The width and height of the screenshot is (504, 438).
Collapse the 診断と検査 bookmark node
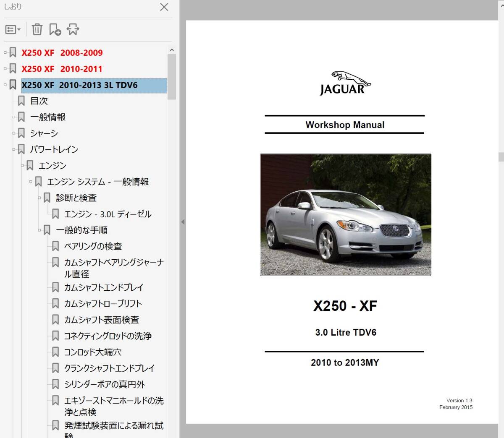tap(39, 198)
